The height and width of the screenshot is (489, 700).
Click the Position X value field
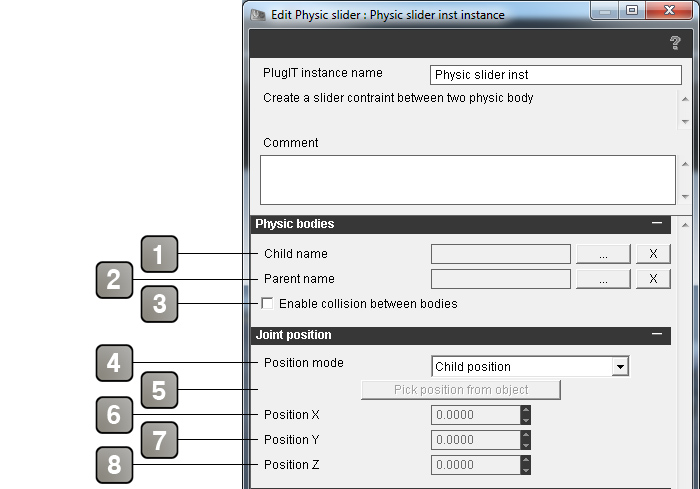(476, 415)
